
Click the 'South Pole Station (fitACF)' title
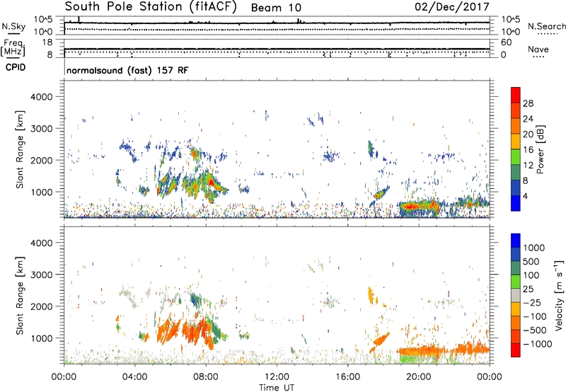(x=151, y=7)
